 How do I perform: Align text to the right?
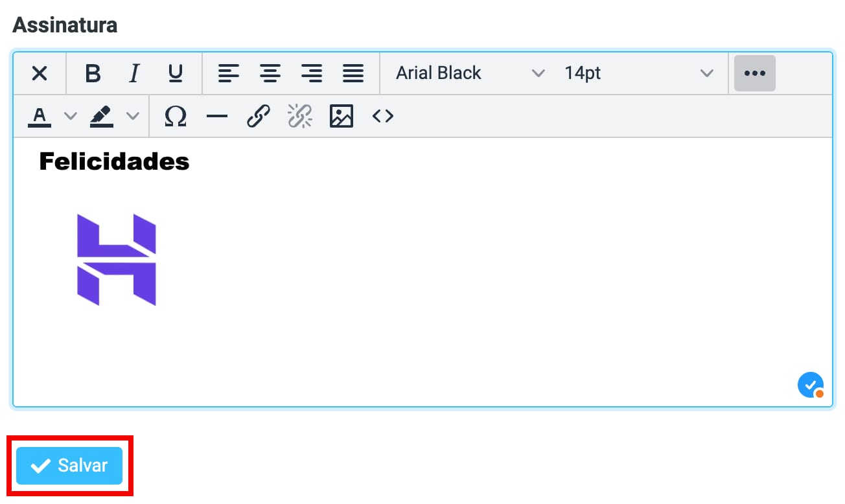pyautogui.click(x=311, y=73)
